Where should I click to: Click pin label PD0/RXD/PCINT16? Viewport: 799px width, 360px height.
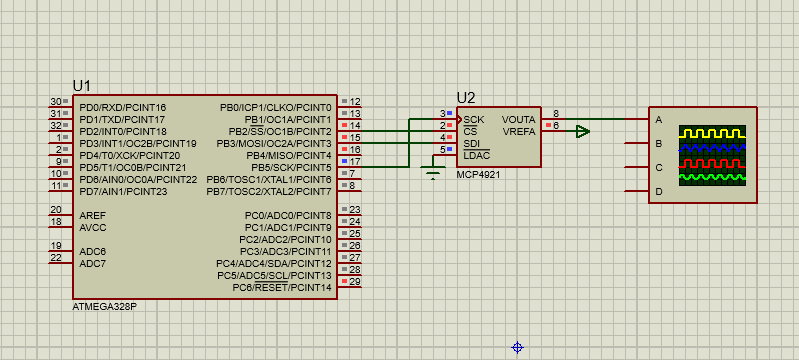pos(123,108)
